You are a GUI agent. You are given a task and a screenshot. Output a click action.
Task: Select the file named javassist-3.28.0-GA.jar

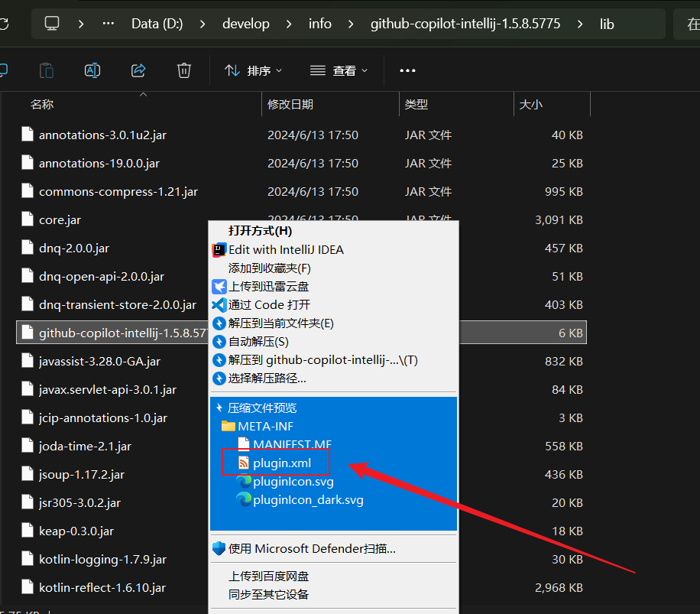(99, 361)
